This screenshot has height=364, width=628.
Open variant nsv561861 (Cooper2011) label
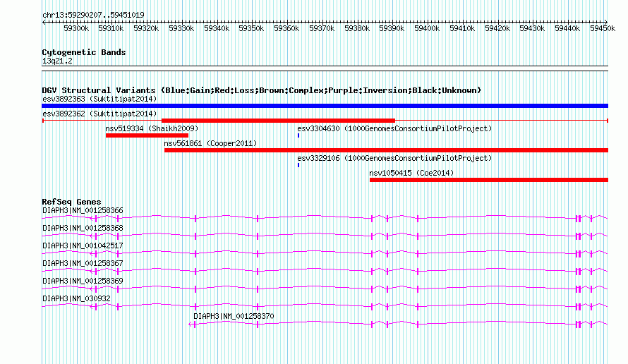point(210,143)
